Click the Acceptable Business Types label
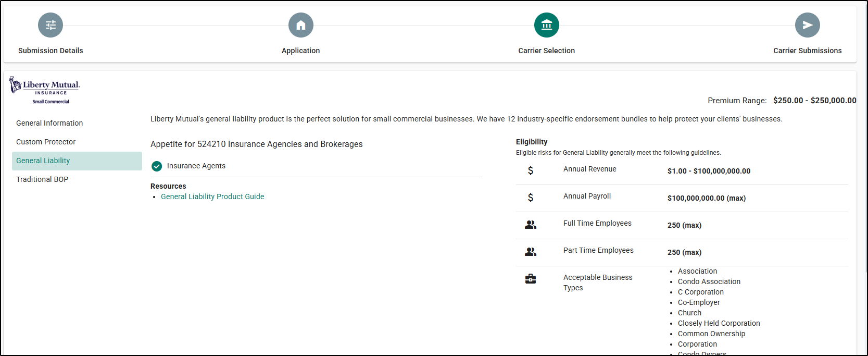Image resolution: width=868 pixels, height=356 pixels. tap(598, 283)
